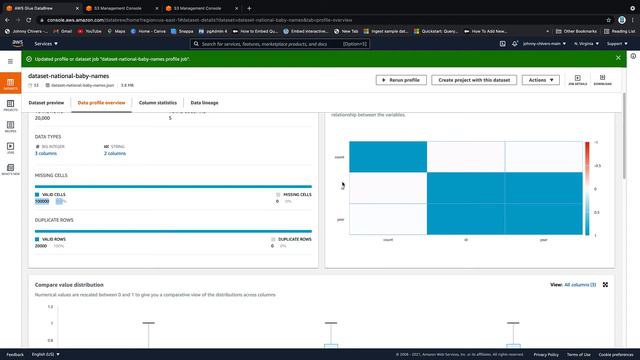Open Cookie preferences link
Viewport: 640px width, 360px height.
(616, 354)
